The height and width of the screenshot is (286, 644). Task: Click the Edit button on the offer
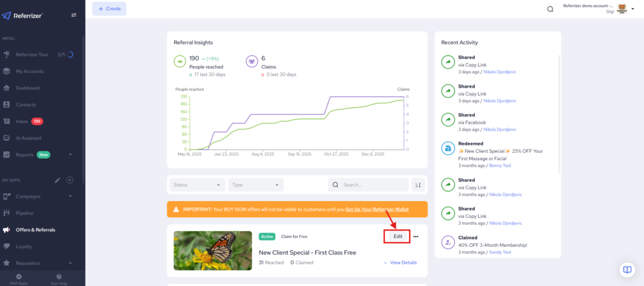[397, 236]
